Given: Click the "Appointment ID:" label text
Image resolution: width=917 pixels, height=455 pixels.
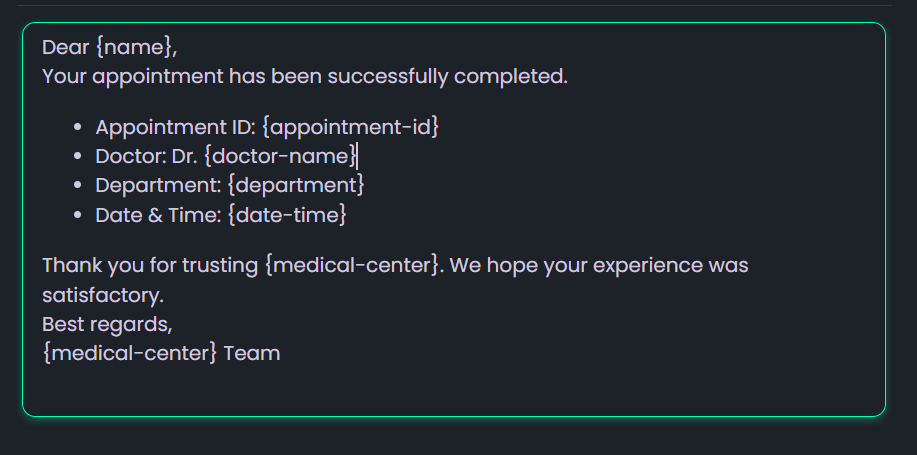Looking at the screenshot, I should tap(175, 127).
